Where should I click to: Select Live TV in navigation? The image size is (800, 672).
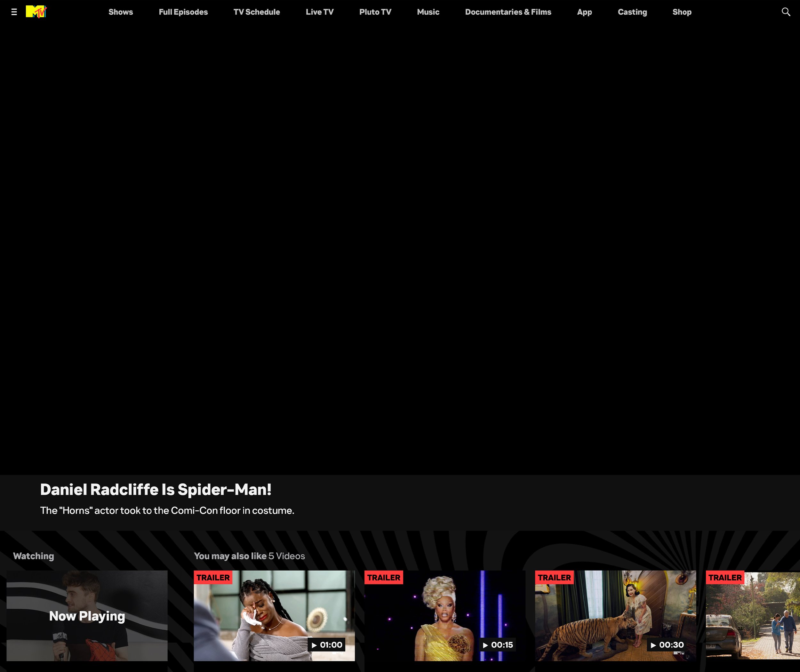320,12
